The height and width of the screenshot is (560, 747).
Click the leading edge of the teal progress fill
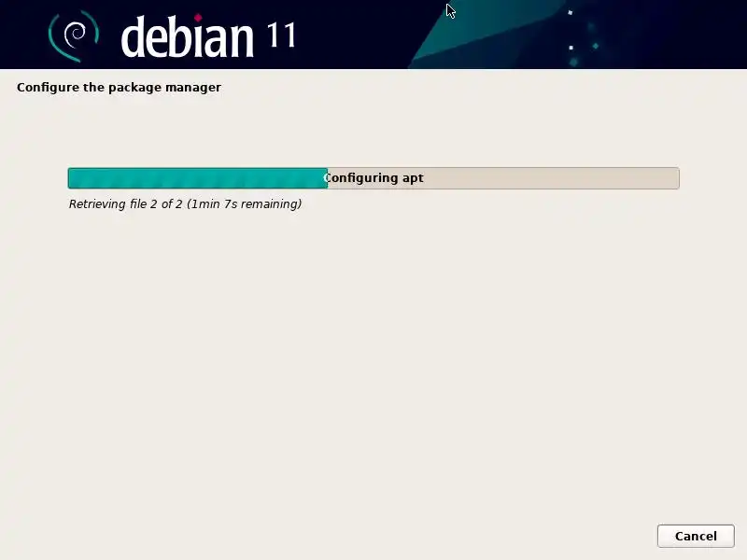coord(326,178)
